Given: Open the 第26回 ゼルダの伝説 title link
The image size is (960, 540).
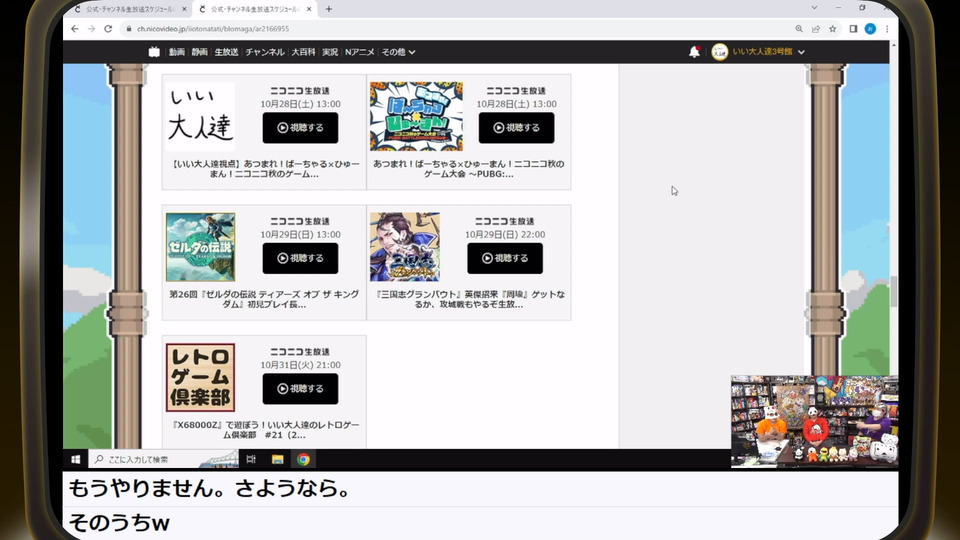Looking at the screenshot, I should (264, 299).
